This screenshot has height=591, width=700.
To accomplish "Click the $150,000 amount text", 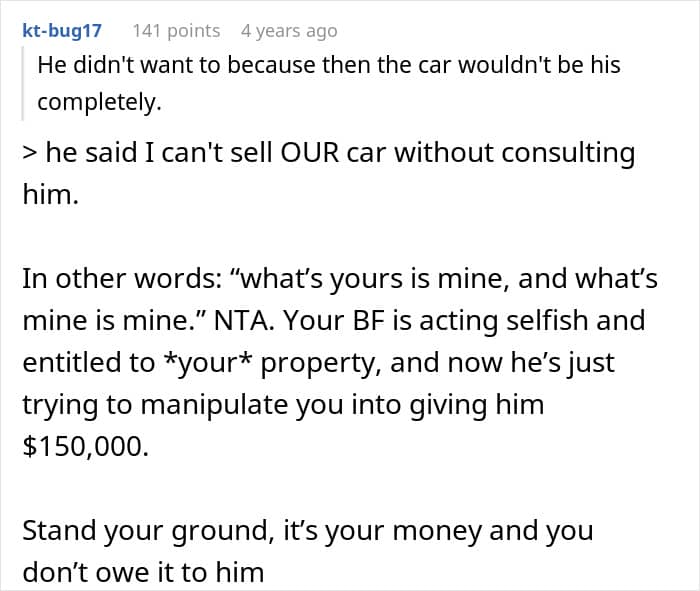I will point(85,446).
